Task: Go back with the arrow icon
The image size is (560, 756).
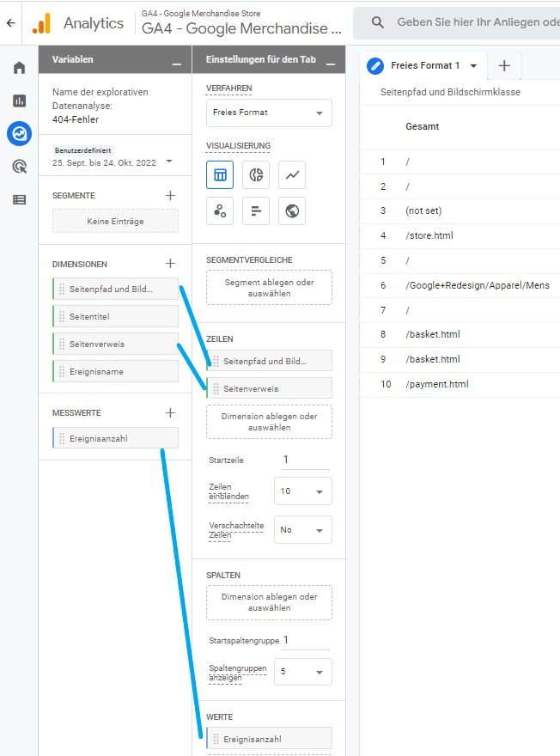Action: [x=10, y=22]
